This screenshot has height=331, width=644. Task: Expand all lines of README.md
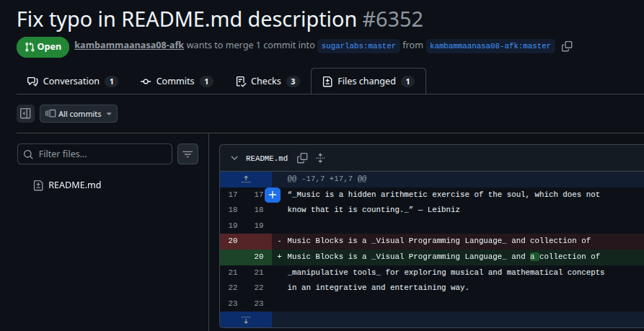pos(320,158)
